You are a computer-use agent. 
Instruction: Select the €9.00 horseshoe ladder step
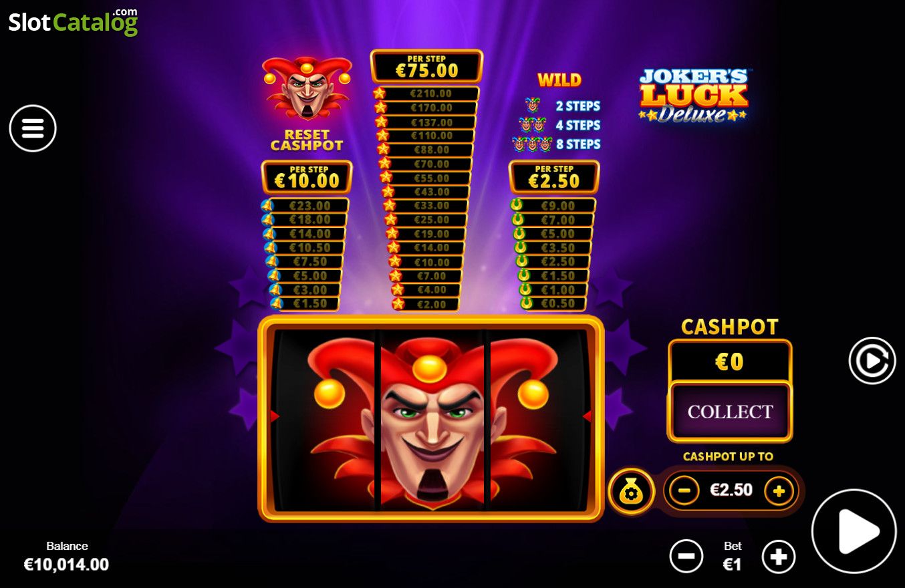[x=553, y=206]
